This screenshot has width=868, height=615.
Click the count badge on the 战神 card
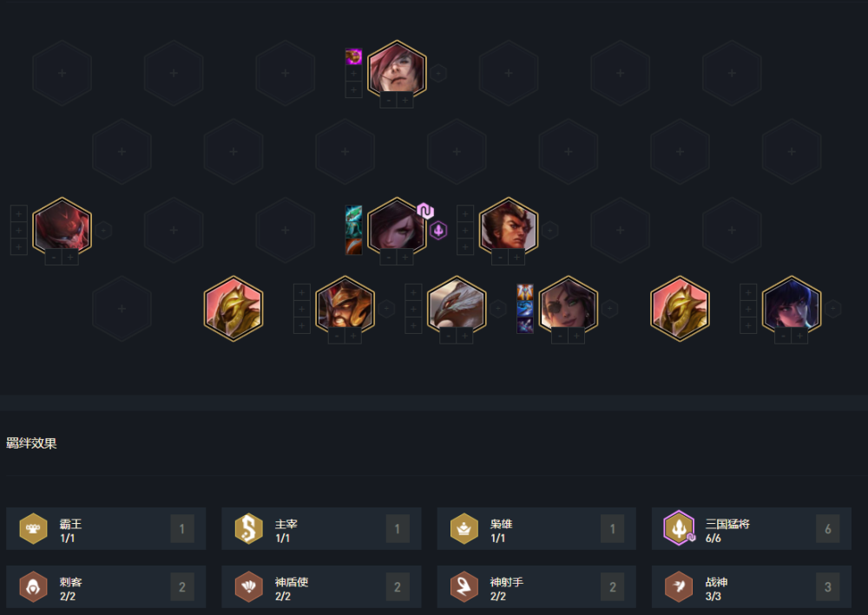point(827,586)
